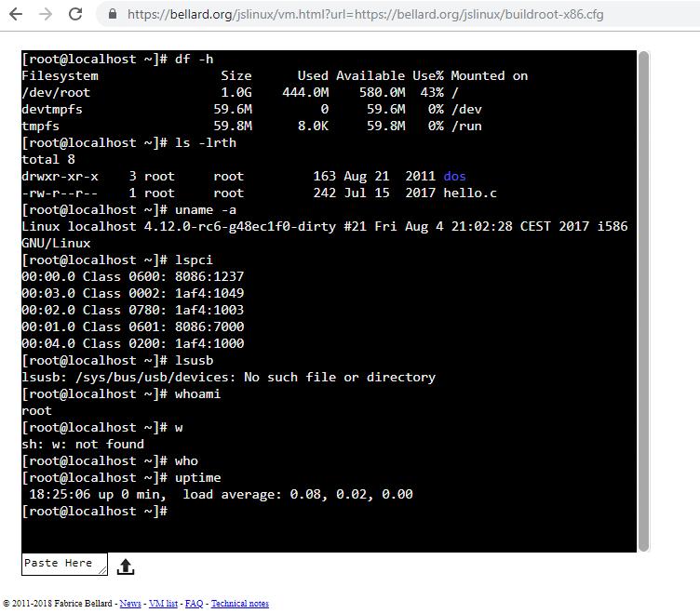Click the 'whoami' command text

coord(197,393)
